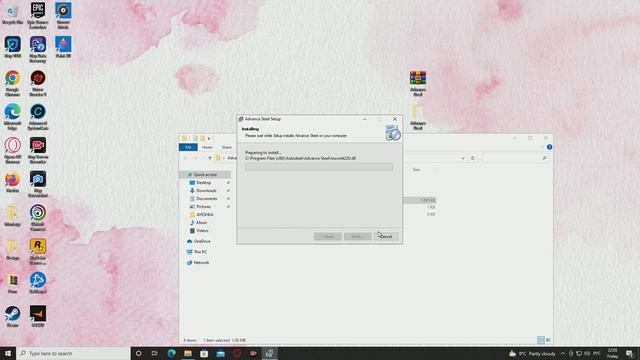The height and width of the screenshot is (360, 640).
Task: Open the Home tab in File Explorer
Action: pos(207,147)
